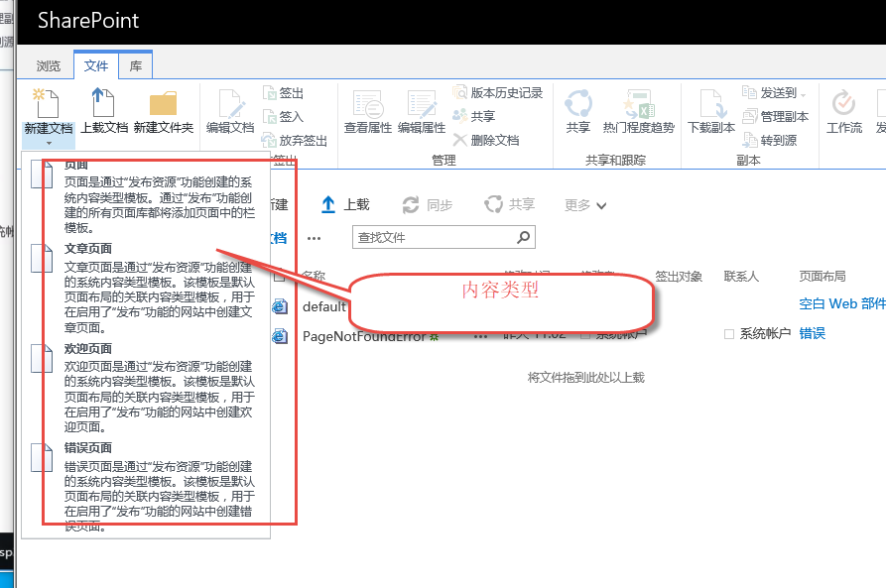Screen dimensions: 886x588
Task: Switch to the 文件 files tab
Action: click(96, 65)
